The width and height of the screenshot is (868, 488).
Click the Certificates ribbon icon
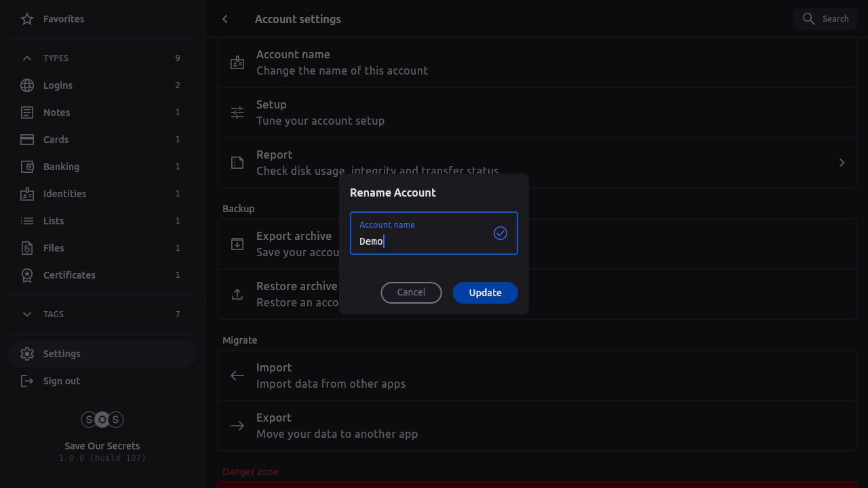point(27,275)
